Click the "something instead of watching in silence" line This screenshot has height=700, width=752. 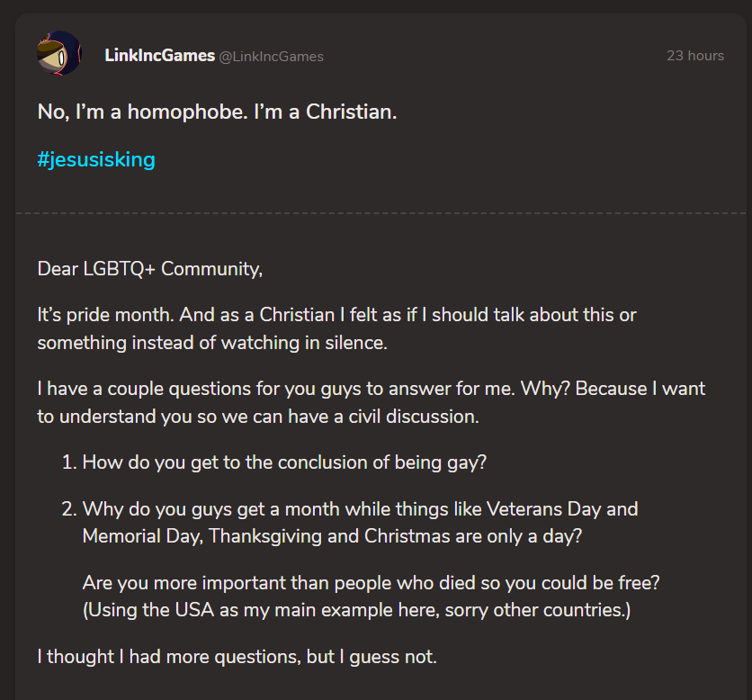212,343
